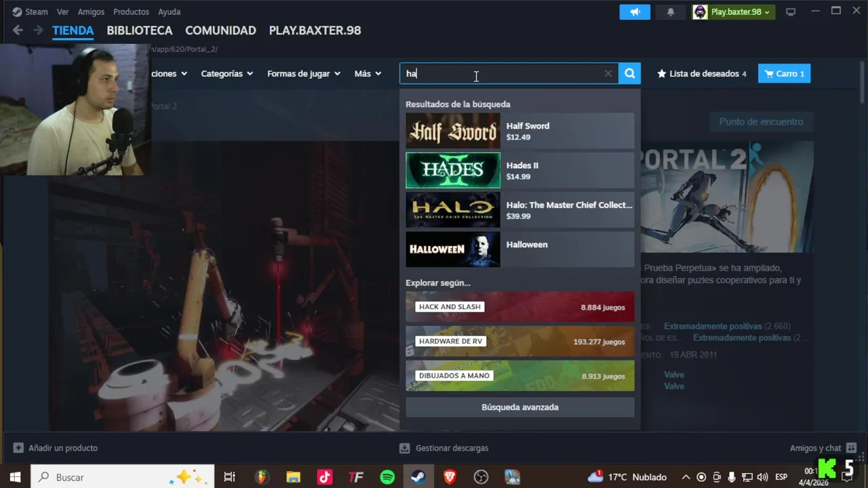Click the magnifying glass search button
Image resolution: width=868 pixels, height=488 pixels.
(x=629, y=73)
